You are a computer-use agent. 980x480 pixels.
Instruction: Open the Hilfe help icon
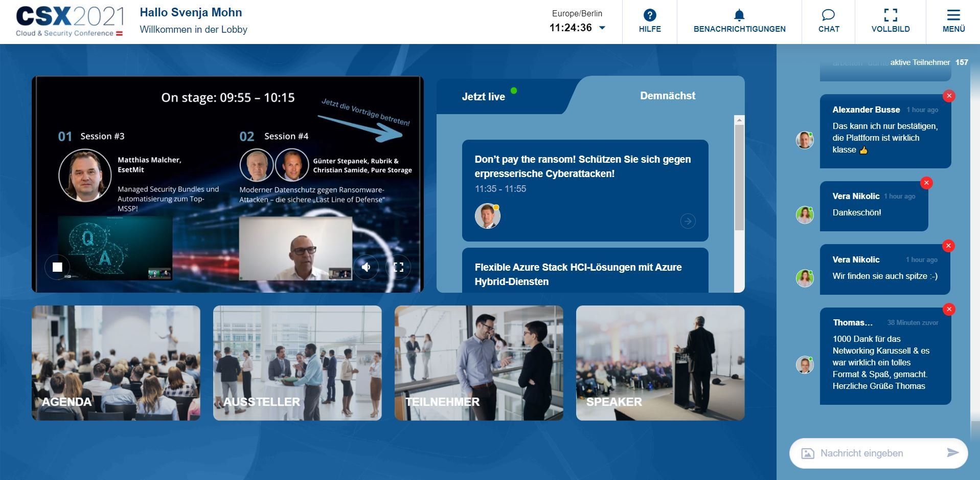click(650, 21)
